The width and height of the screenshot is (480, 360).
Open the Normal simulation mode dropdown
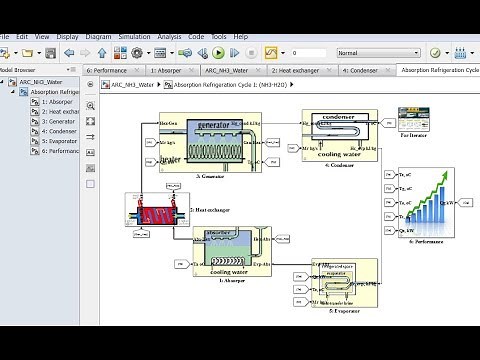click(378, 53)
